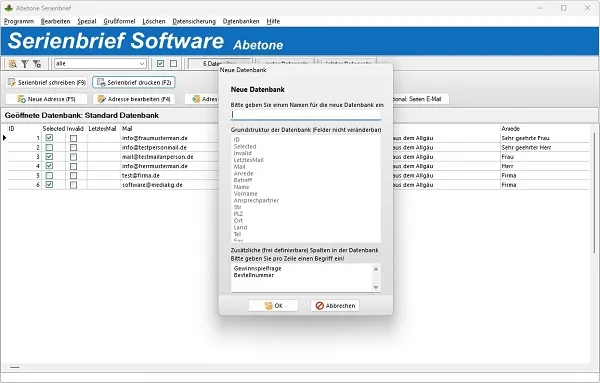Click scroll-down arrow of additional columns box

point(376,287)
